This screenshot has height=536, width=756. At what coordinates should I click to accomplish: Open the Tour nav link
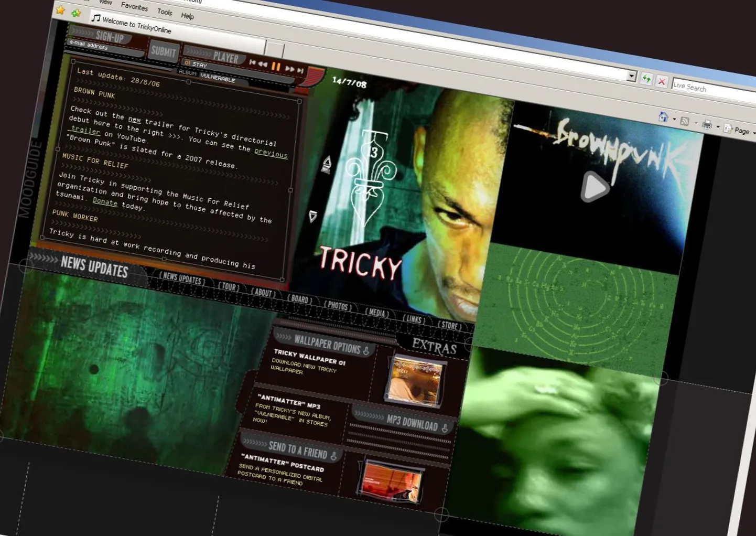pyautogui.click(x=228, y=286)
